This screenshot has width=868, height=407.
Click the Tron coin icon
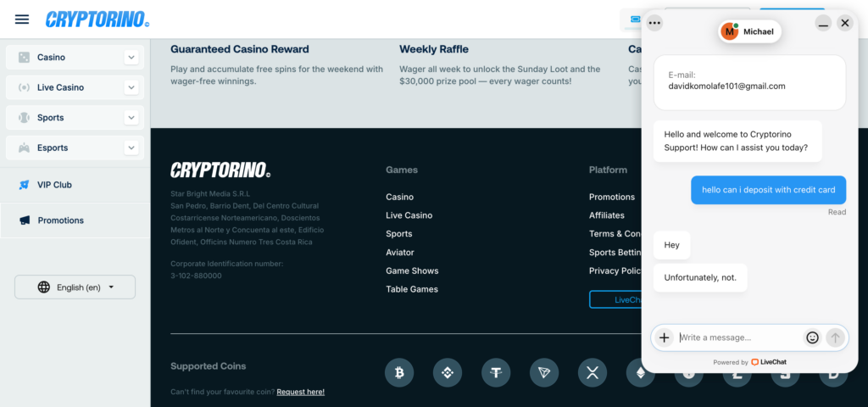coord(544,373)
